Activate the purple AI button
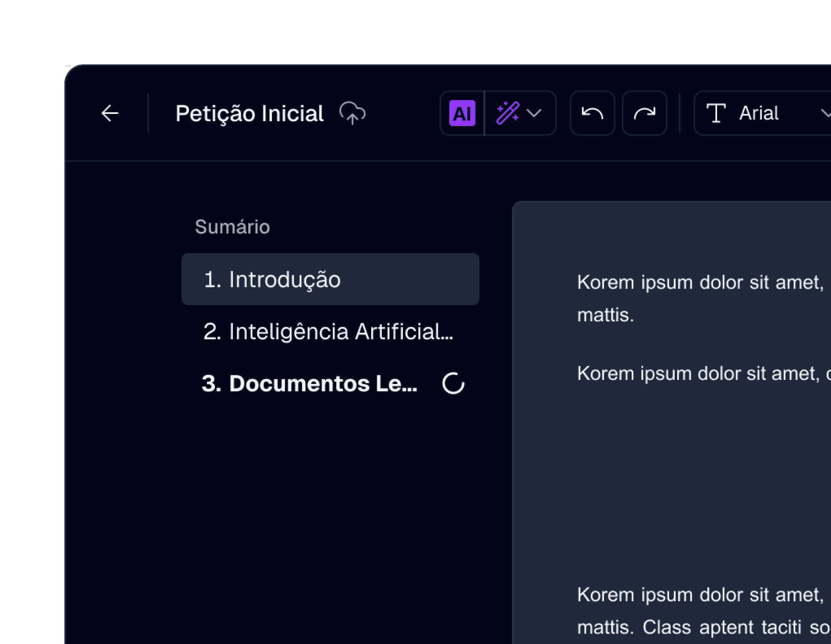This screenshot has height=644, width=831. [462, 113]
